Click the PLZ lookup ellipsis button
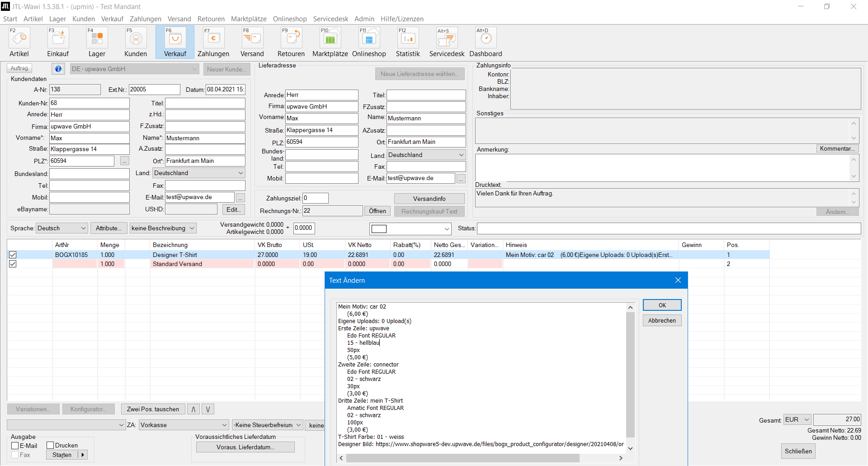Screen dimensions: 868x466 pos(125,161)
